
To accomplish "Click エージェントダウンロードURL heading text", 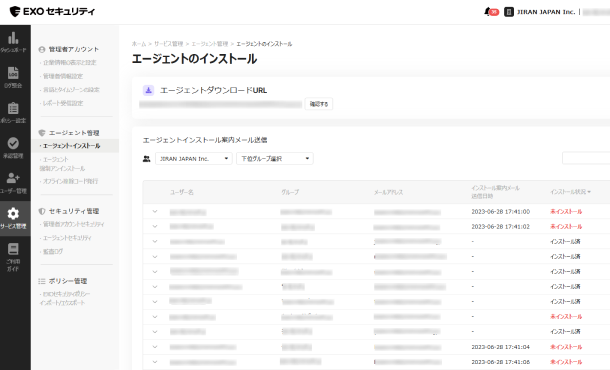I will click(x=214, y=90).
